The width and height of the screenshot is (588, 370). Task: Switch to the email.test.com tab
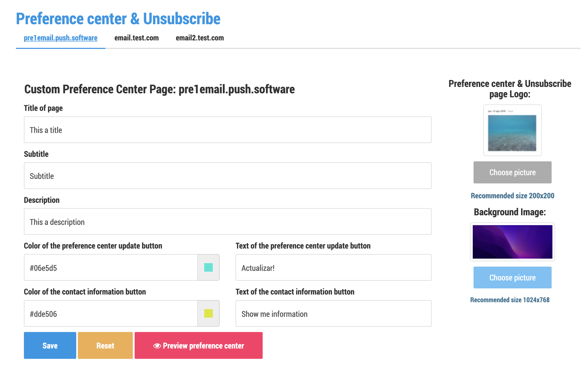click(x=137, y=38)
